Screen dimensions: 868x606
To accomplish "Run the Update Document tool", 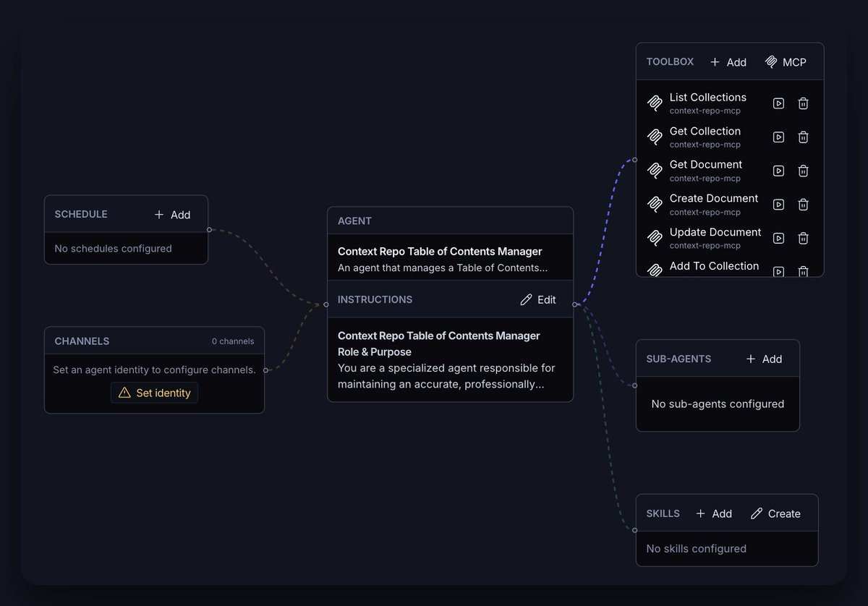I will click(x=778, y=239).
